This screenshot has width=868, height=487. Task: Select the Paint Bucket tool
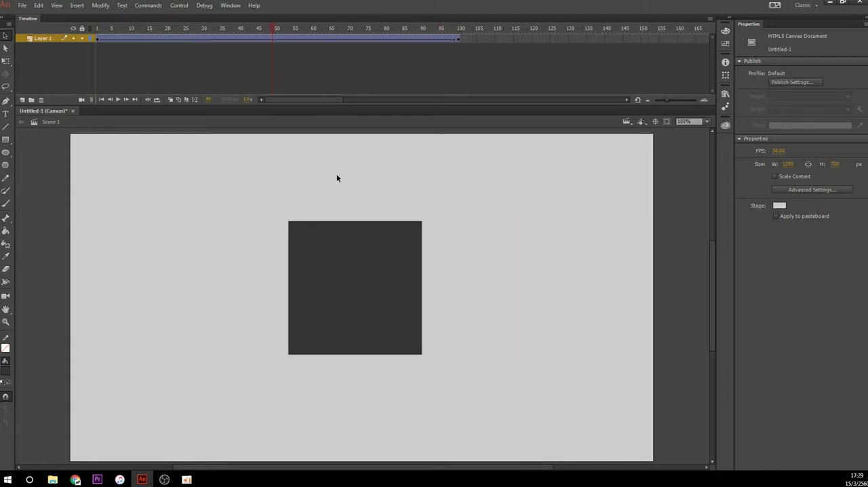point(5,231)
